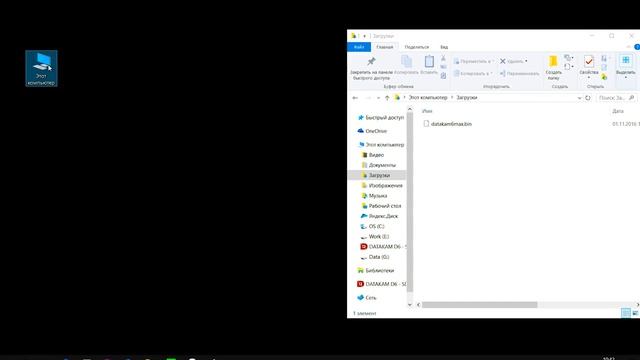Switch to the Вид ribbon tab
The height and width of the screenshot is (360, 640).
(x=444, y=47)
